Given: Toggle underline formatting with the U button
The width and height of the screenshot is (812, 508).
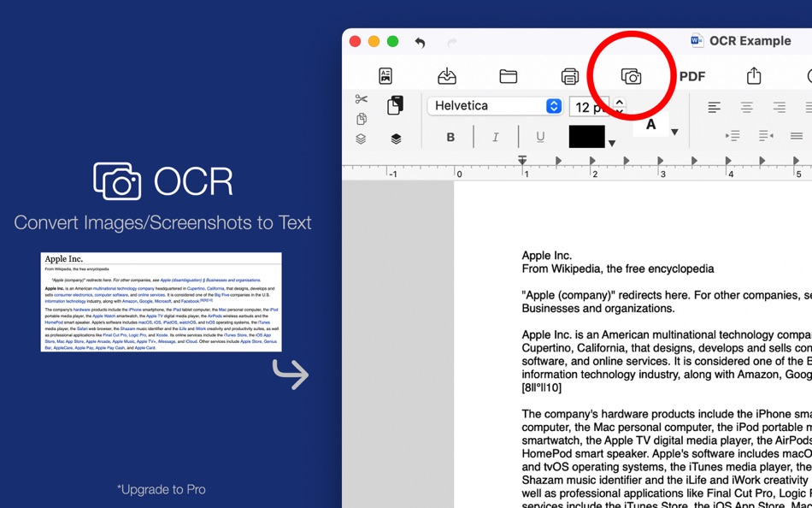Looking at the screenshot, I should [540, 138].
